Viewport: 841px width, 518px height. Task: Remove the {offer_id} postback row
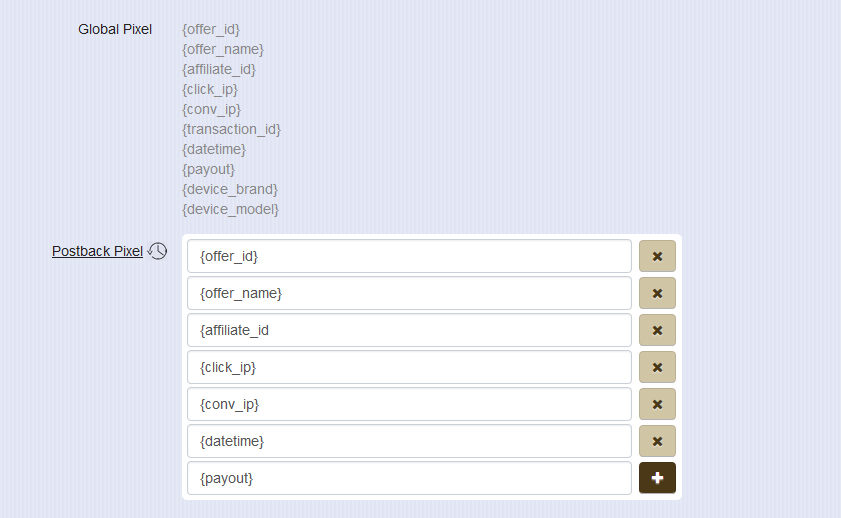click(657, 256)
